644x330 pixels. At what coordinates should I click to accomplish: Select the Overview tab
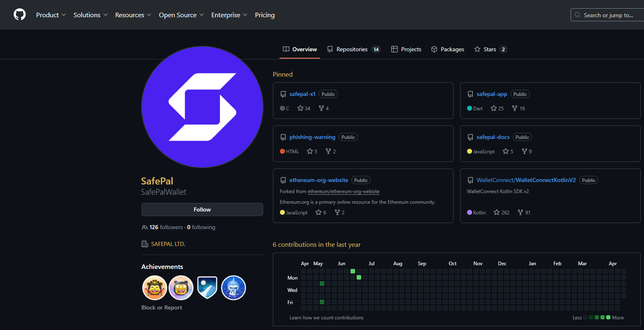click(x=300, y=49)
